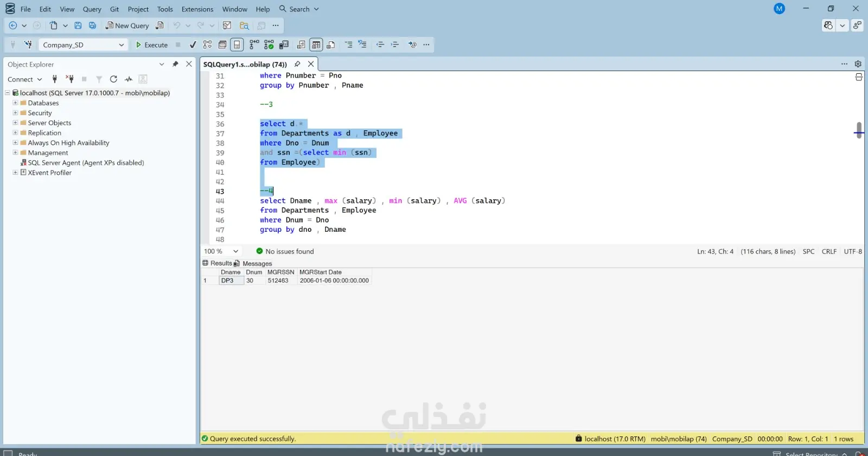Screen dimensions: 868x456
Task: Click the Disconnect icon in Object Explorer
Action: [x=69, y=79]
